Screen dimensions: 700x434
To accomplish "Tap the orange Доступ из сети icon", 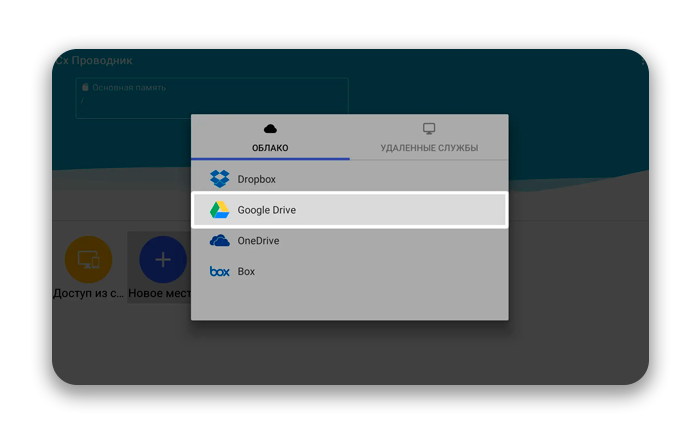I will 88,260.
